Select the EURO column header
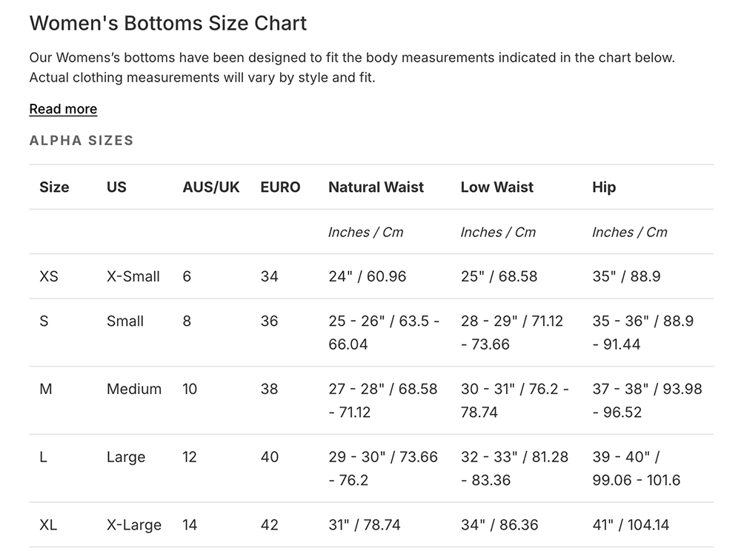 [x=280, y=187]
